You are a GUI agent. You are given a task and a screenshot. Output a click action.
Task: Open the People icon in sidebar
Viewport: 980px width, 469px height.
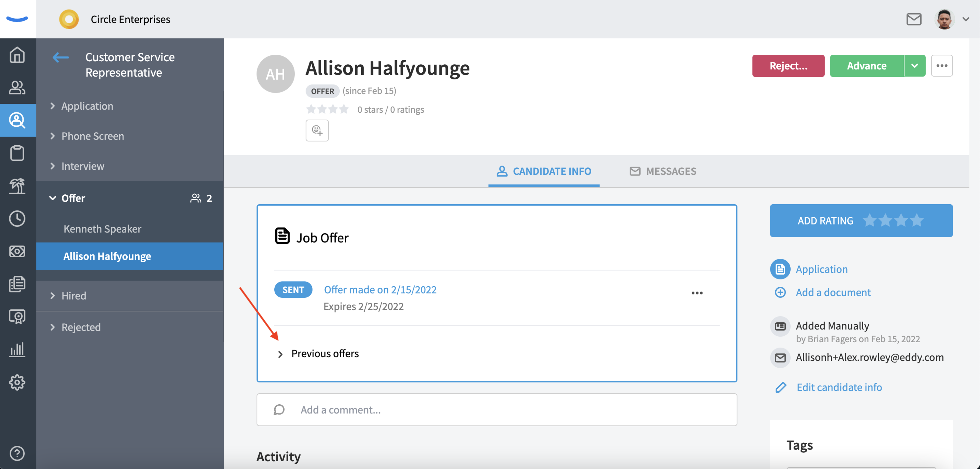[17, 88]
